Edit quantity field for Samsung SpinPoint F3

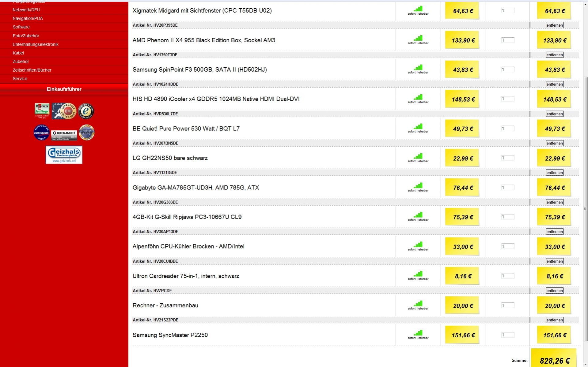pos(508,69)
